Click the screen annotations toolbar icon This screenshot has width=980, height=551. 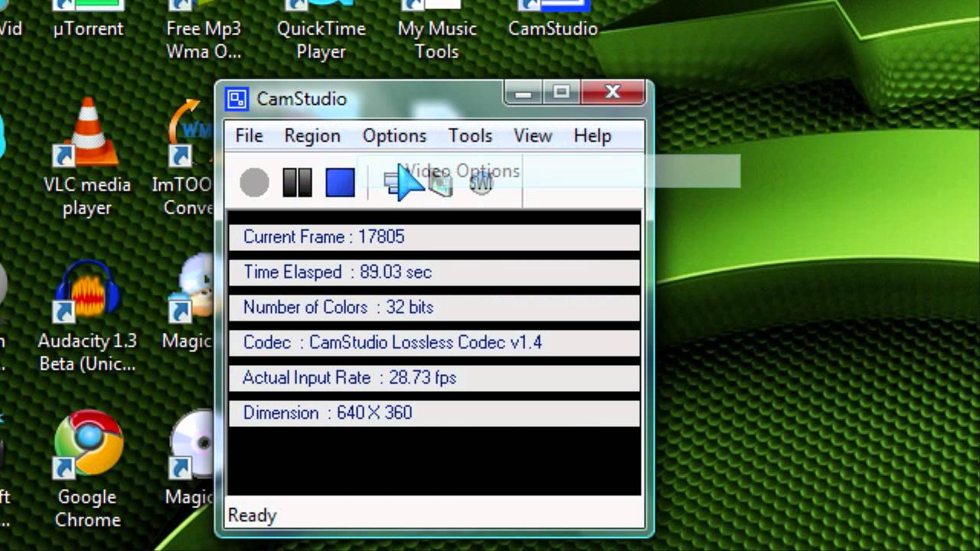(440, 184)
